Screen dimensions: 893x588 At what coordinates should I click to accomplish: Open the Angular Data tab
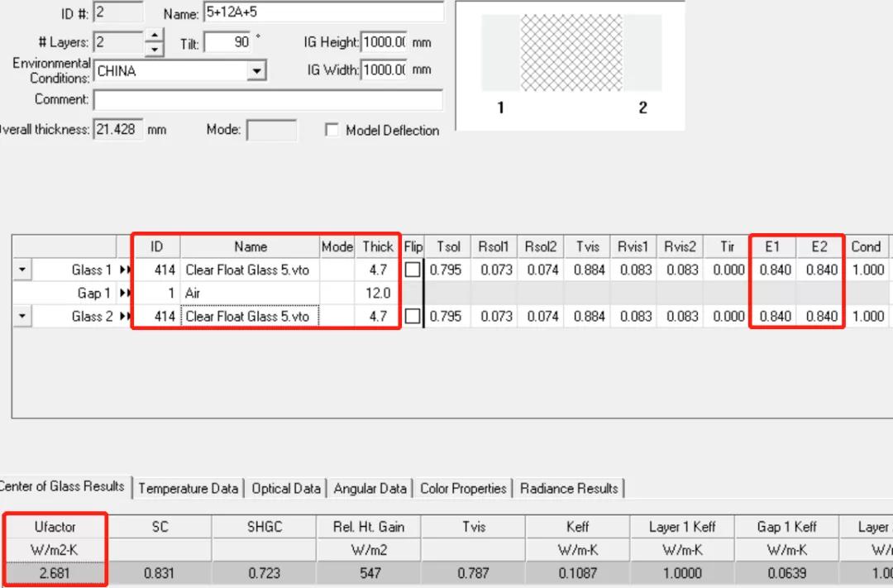pyautogui.click(x=370, y=488)
